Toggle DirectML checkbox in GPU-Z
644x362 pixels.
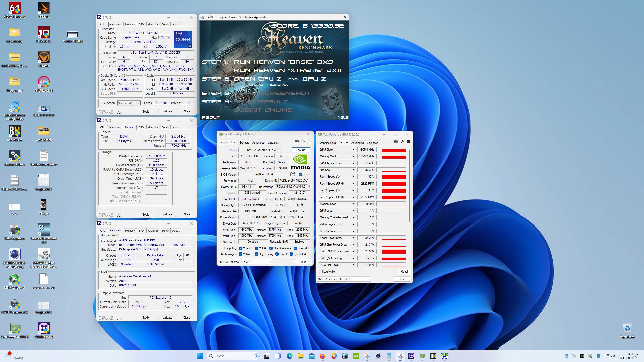tap(295, 248)
